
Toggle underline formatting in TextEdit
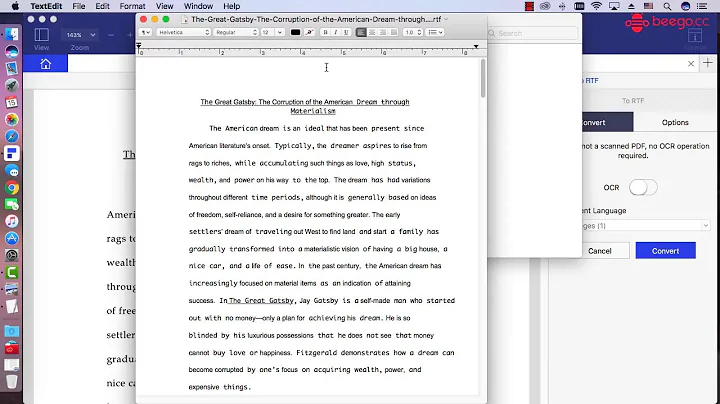(x=346, y=32)
